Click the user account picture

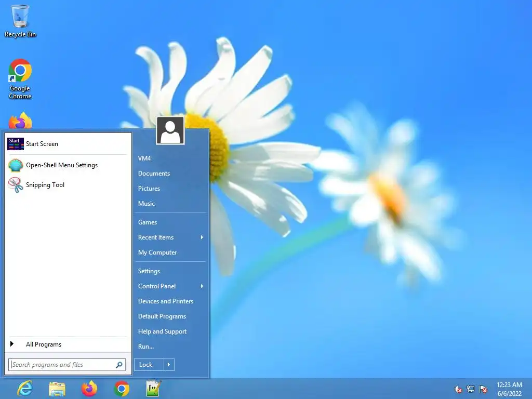(170, 130)
